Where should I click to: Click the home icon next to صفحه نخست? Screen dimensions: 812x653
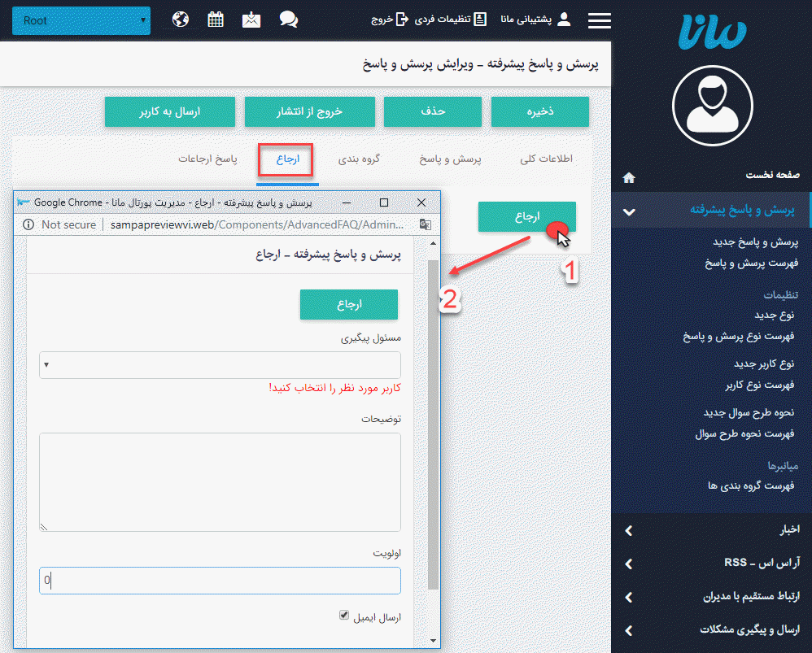[x=628, y=176]
